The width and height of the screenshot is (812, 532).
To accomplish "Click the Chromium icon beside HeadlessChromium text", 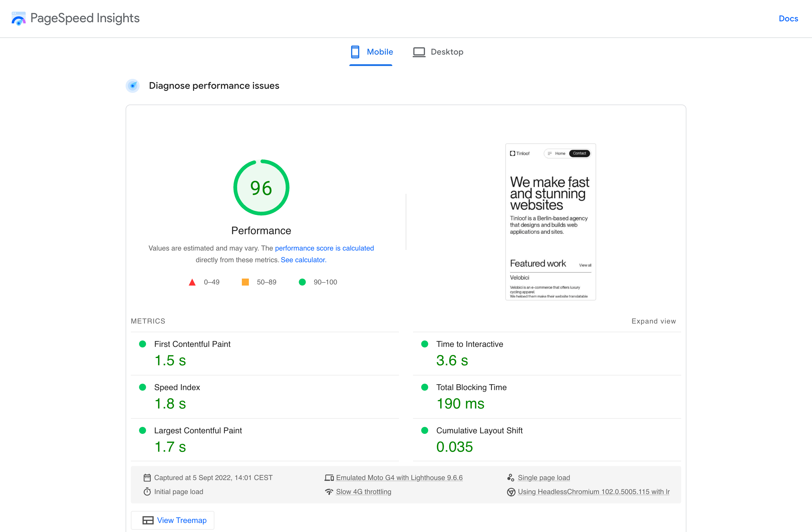I will [511, 492].
